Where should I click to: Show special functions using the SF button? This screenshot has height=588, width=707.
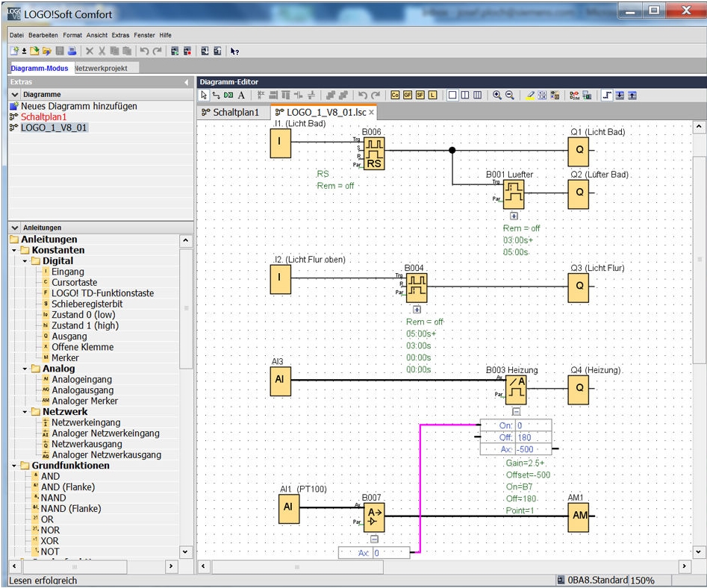pos(420,95)
